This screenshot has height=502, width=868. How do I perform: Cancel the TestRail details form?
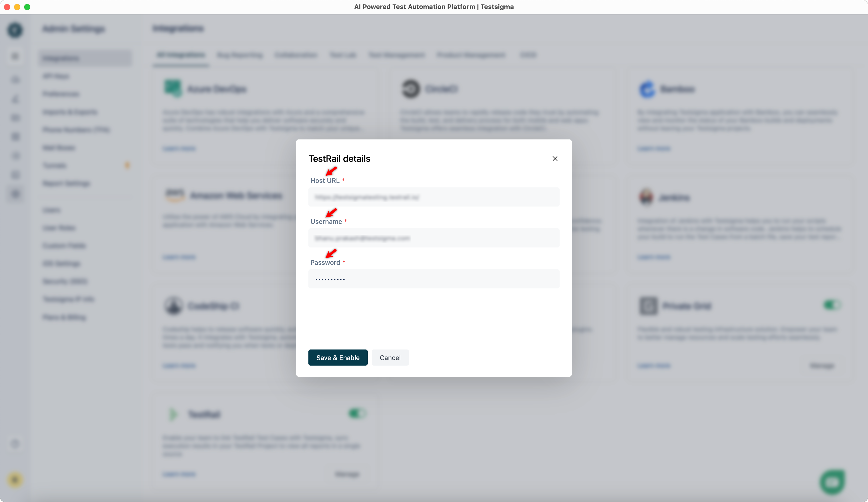click(x=390, y=357)
